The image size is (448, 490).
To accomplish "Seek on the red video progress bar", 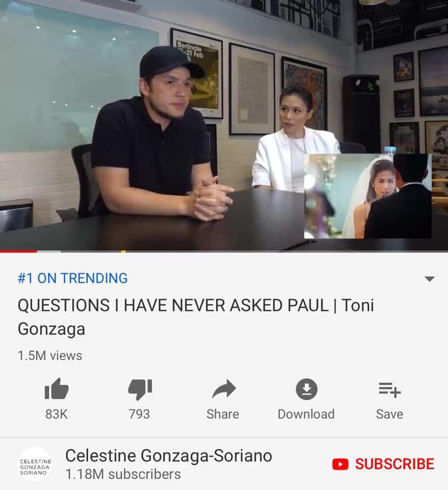I will 18,251.
